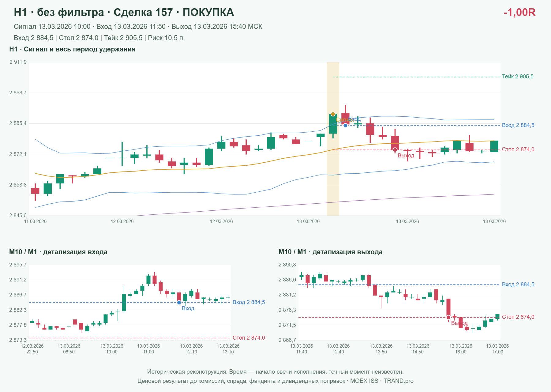
Task: Click the '2 886,0' price axis label
Action: pyautogui.click(x=287, y=280)
